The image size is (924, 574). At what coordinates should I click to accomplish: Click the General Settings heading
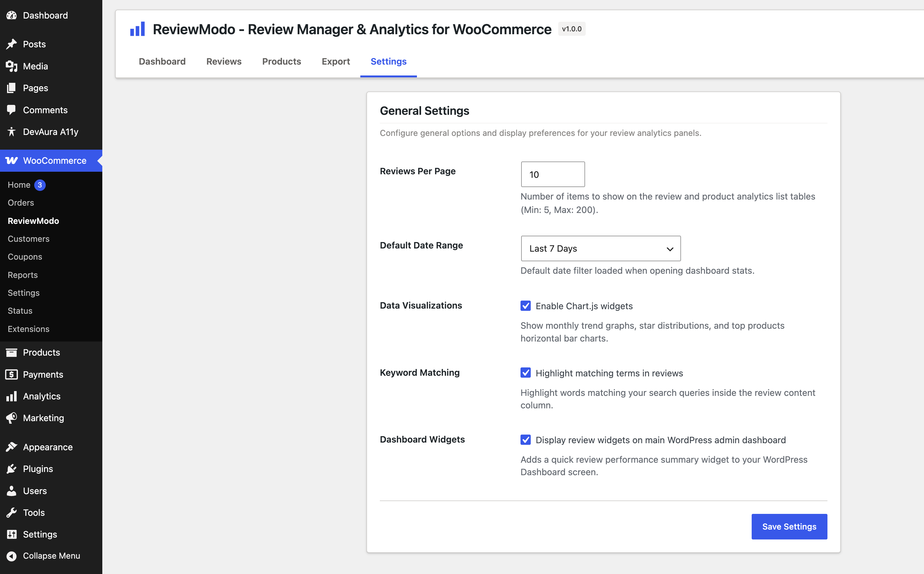[x=425, y=110]
